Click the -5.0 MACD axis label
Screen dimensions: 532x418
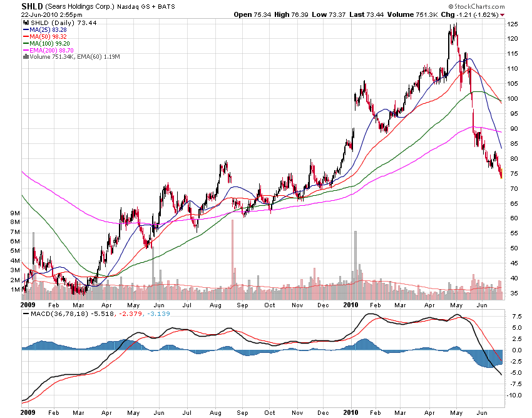click(516, 373)
